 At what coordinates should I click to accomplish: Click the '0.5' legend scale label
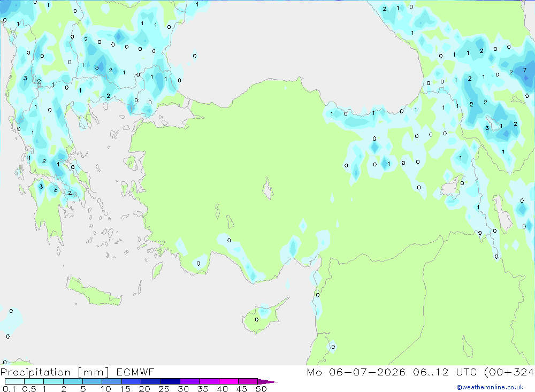(x=29, y=389)
